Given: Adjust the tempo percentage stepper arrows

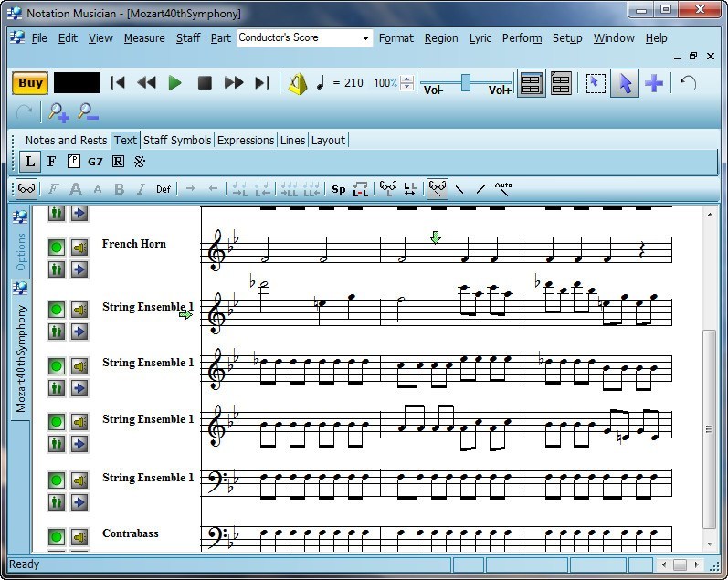Looking at the screenshot, I should tap(406, 83).
